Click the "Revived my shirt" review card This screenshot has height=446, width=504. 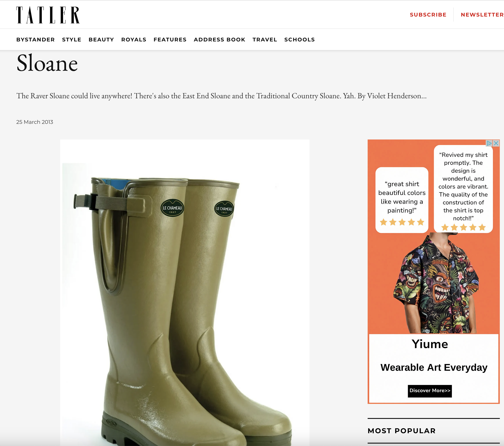tap(463, 189)
